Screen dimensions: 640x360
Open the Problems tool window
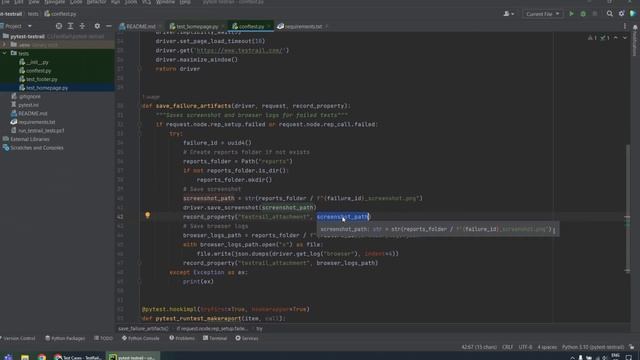tap(182, 338)
